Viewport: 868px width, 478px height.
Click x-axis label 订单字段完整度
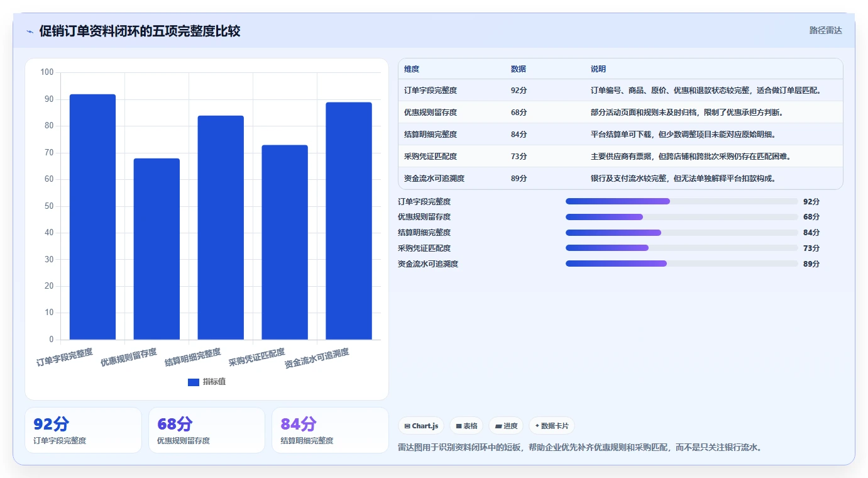tap(65, 357)
